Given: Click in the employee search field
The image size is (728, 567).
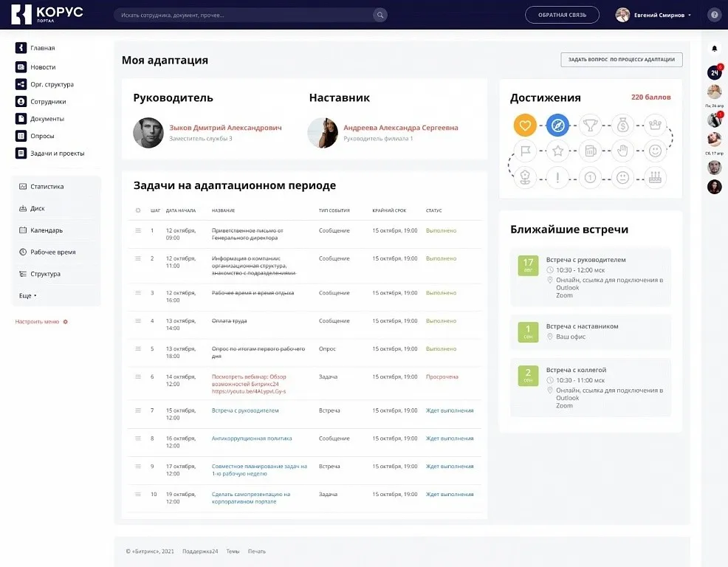Looking at the screenshot, I should (x=244, y=15).
